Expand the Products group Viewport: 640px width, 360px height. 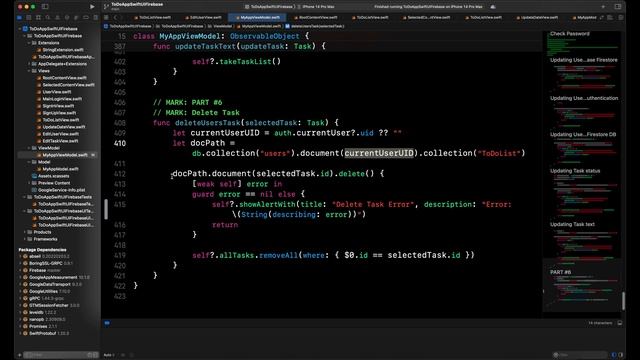[24, 232]
